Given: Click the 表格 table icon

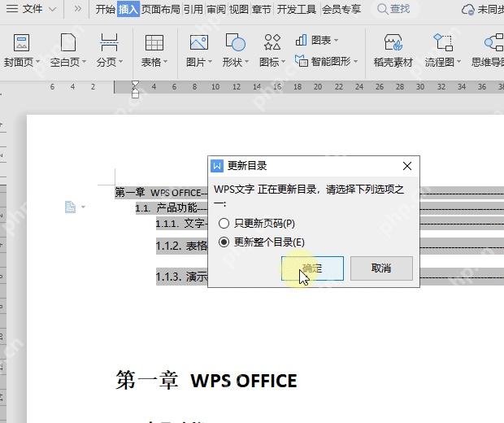Looking at the screenshot, I should click(154, 42).
